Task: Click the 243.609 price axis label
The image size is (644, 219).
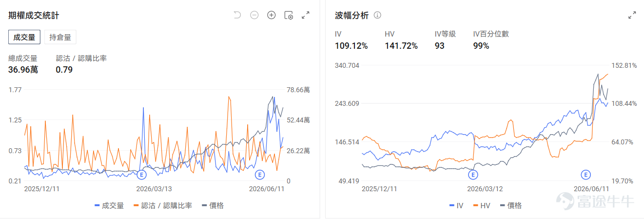Action: point(347,103)
